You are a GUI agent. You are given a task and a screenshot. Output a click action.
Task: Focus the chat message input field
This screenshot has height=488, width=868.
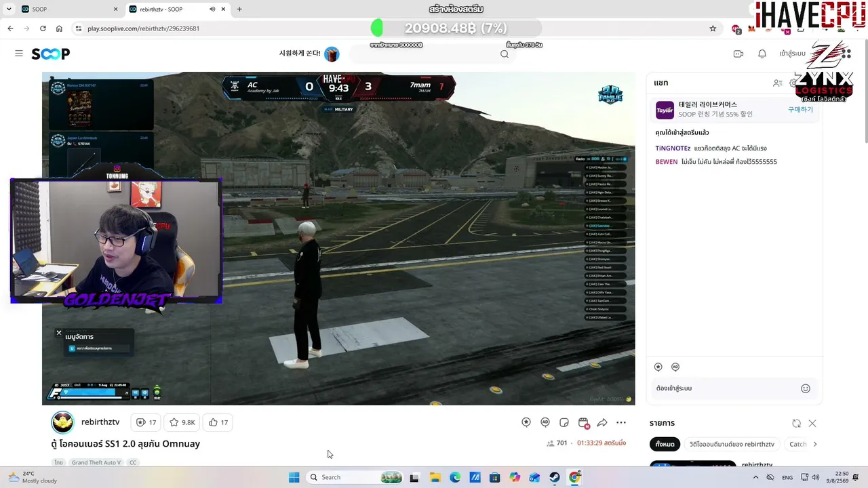click(726, 388)
